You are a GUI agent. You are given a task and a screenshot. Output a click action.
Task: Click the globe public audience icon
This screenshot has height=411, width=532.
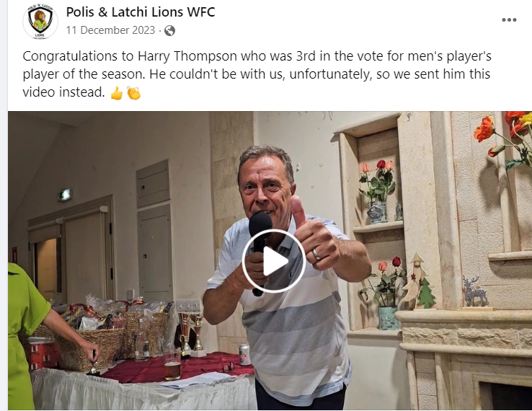click(x=169, y=30)
